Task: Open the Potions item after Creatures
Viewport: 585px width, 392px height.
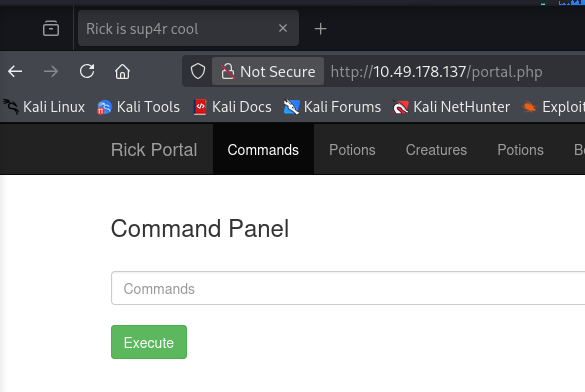Action: [520, 150]
